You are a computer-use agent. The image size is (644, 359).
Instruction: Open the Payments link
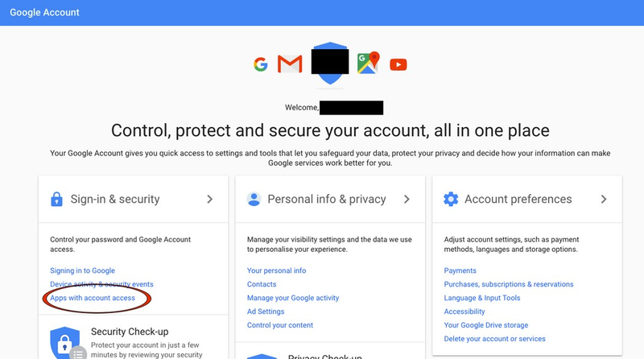tap(460, 270)
